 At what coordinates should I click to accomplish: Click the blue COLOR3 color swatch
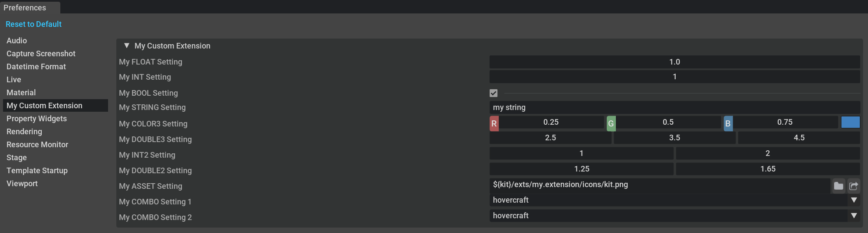pos(850,123)
